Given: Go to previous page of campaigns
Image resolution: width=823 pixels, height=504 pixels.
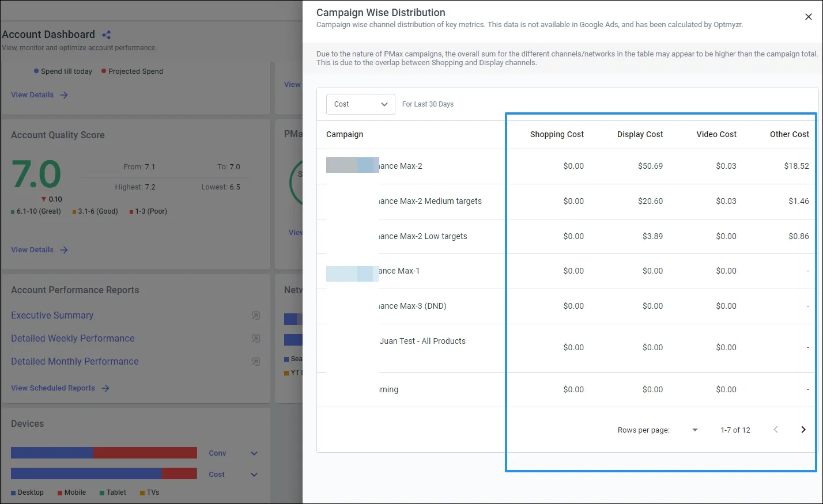Looking at the screenshot, I should click(776, 430).
